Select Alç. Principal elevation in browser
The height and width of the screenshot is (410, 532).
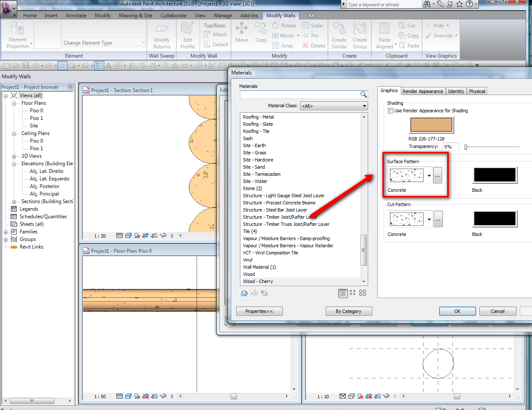pyautogui.click(x=44, y=194)
